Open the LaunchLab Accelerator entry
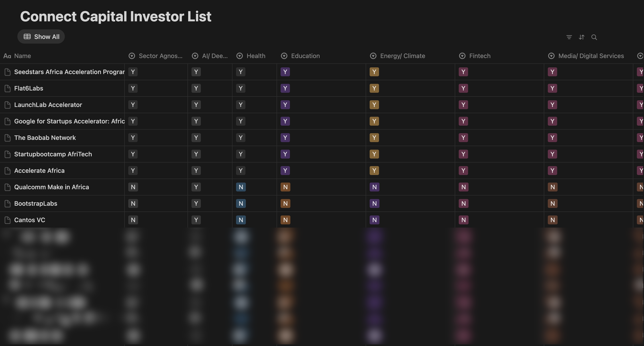 (48, 105)
